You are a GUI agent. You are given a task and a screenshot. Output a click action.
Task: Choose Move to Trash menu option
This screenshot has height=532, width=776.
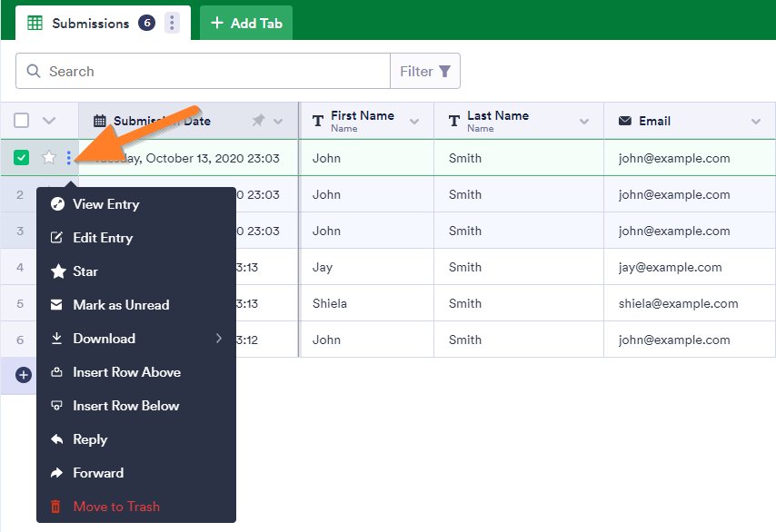coord(115,507)
